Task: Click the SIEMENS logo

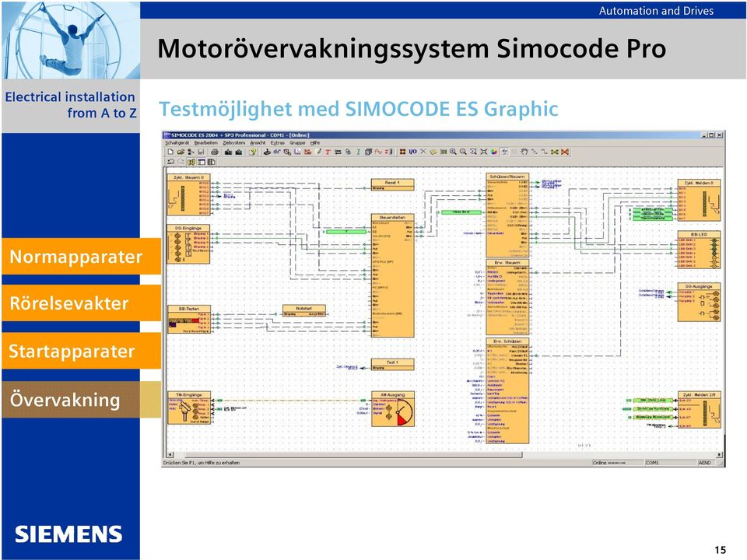Action: point(68,535)
